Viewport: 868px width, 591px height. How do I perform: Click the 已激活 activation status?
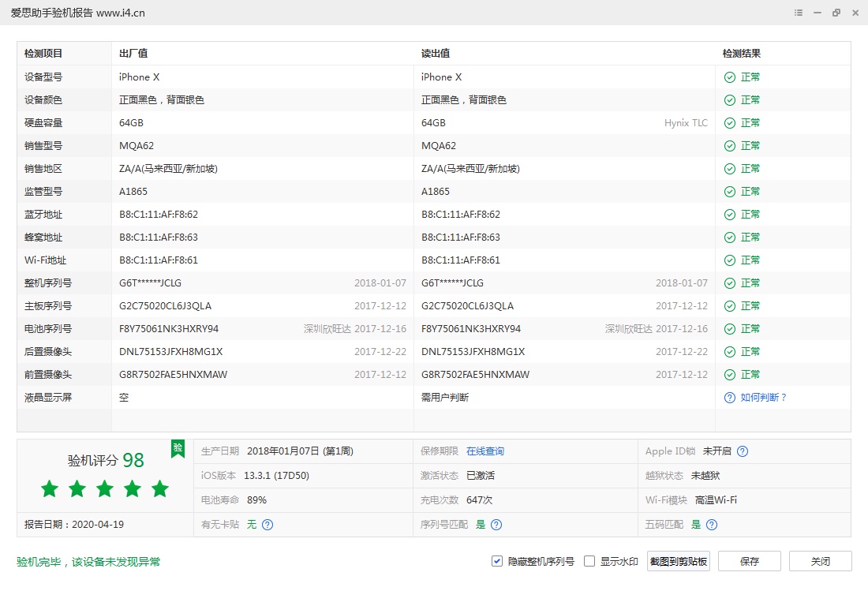(481, 476)
